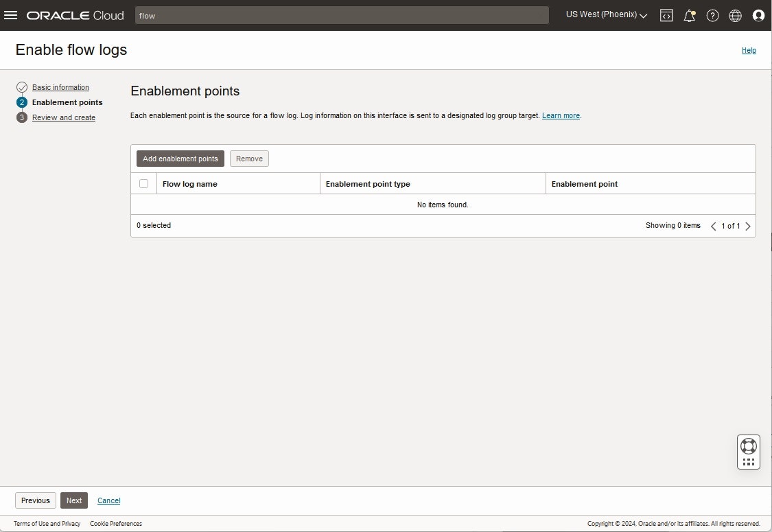Click the Previous button

pos(36,500)
